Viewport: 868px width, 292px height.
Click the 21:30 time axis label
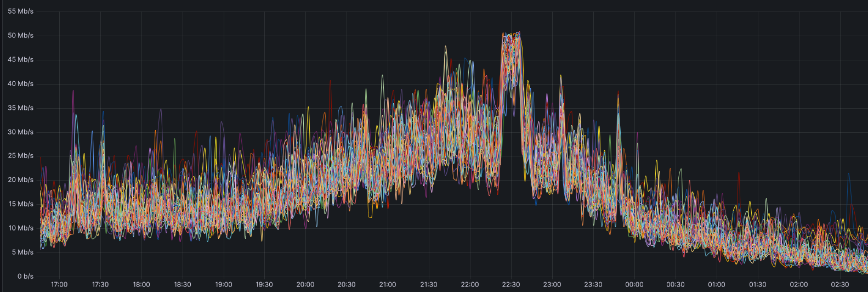tap(429, 285)
